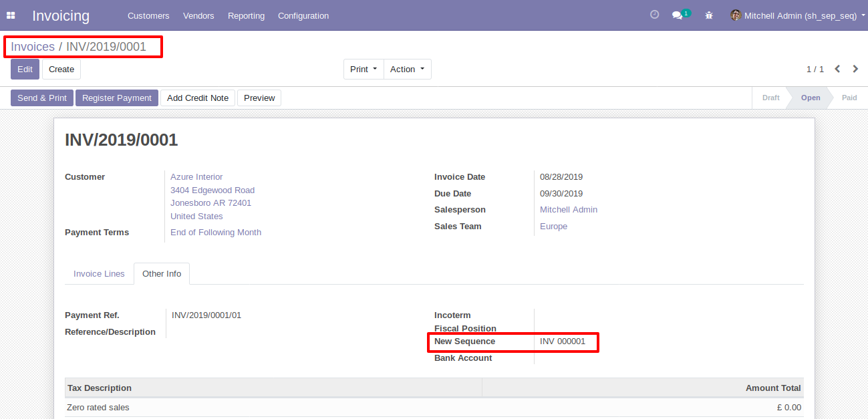The width and height of the screenshot is (868, 419).
Task: Open the developer debug bug icon
Action: (x=709, y=15)
